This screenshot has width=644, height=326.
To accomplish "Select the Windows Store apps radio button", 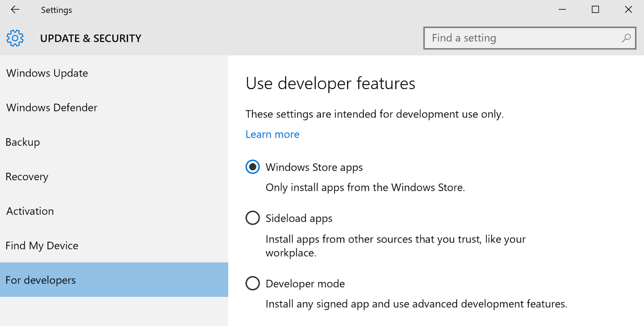I will pyautogui.click(x=253, y=167).
